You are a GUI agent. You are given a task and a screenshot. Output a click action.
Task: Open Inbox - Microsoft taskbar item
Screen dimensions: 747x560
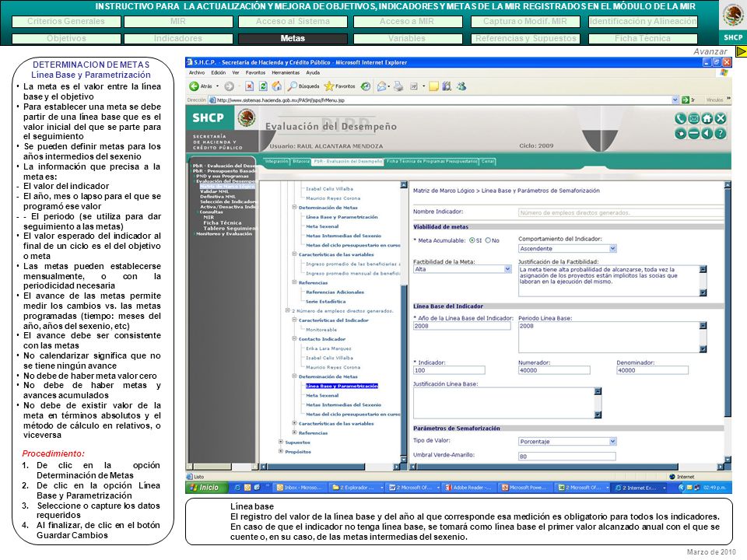tap(299, 488)
